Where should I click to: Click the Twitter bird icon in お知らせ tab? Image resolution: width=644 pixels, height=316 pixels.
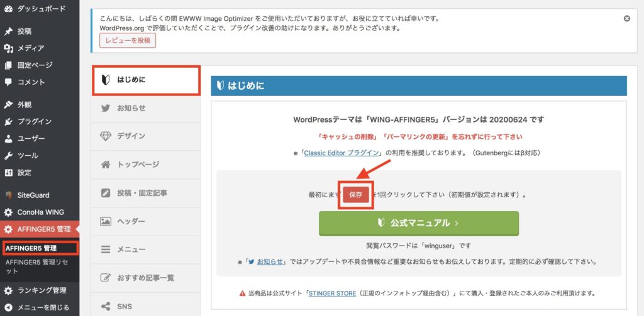106,108
